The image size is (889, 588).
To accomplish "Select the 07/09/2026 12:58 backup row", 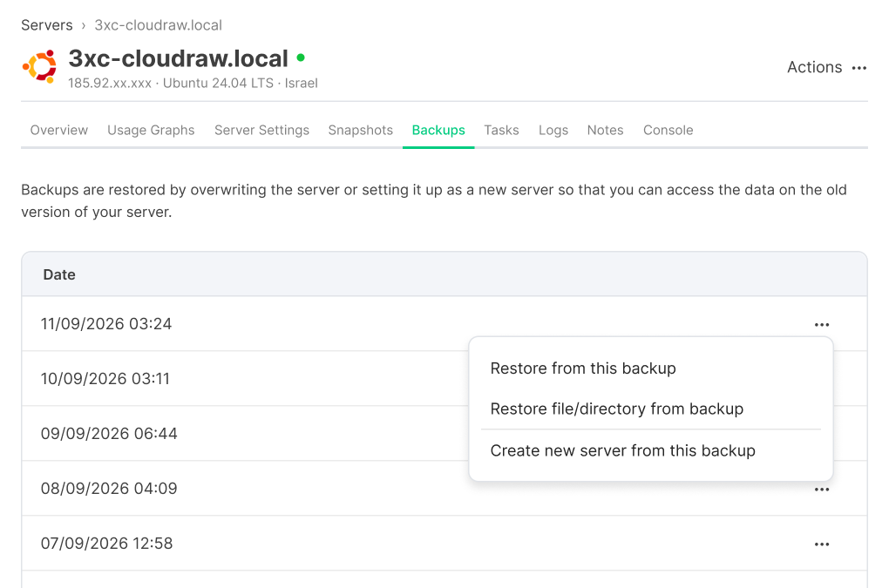I will (444, 544).
